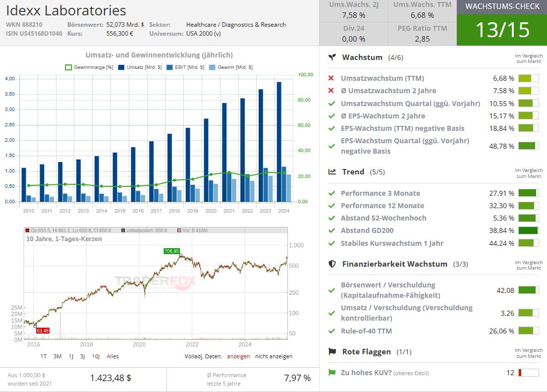Toggle the volladjustiert legend marker
This screenshot has height=392, width=547.
pos(123,230)
